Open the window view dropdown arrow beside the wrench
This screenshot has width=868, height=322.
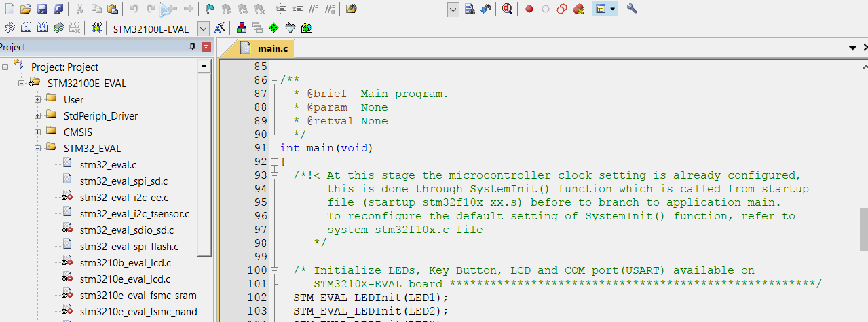(613, 9)
